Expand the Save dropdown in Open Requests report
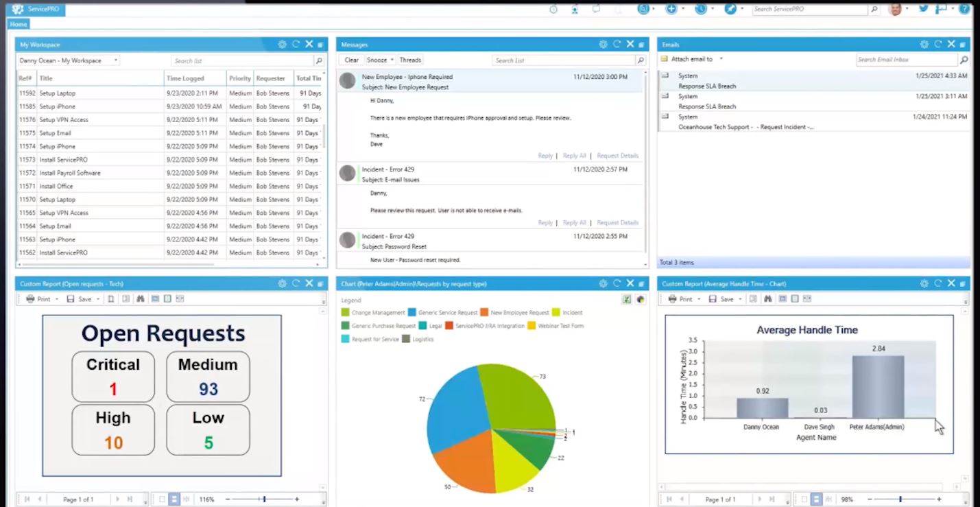This screenshot has width=980, height=507. (98, 298)
